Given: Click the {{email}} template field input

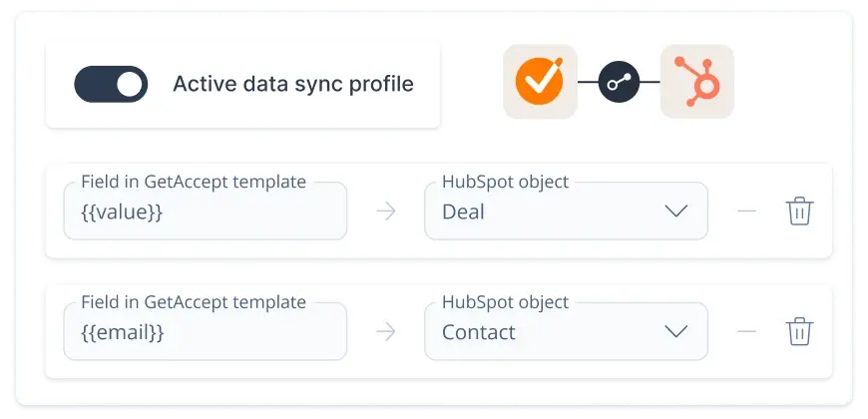Looking at the screenshot, I should 206,331.
